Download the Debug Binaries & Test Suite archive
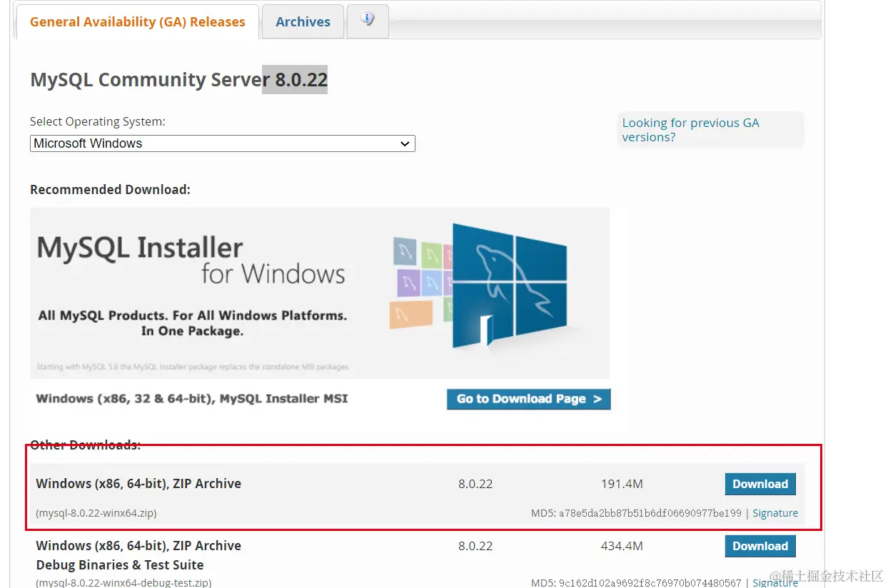Image resolution: width=888 pixels, height=588 pixels. [760, 546]
